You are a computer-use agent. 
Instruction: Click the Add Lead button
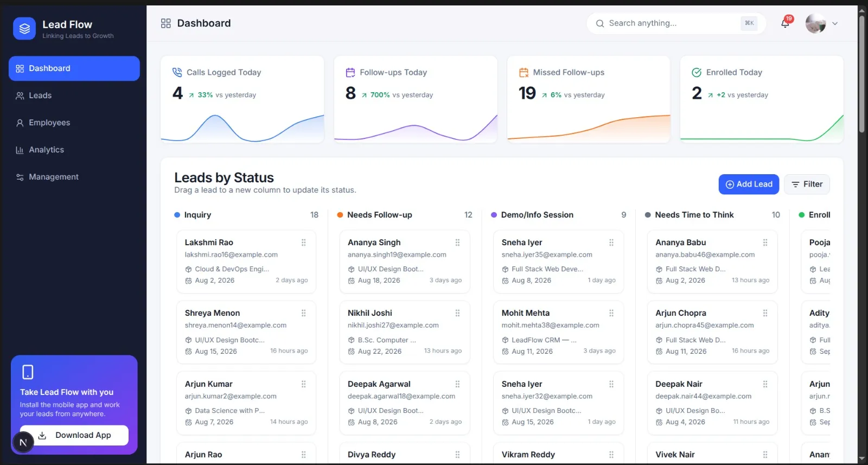click(x=749, y=184)
